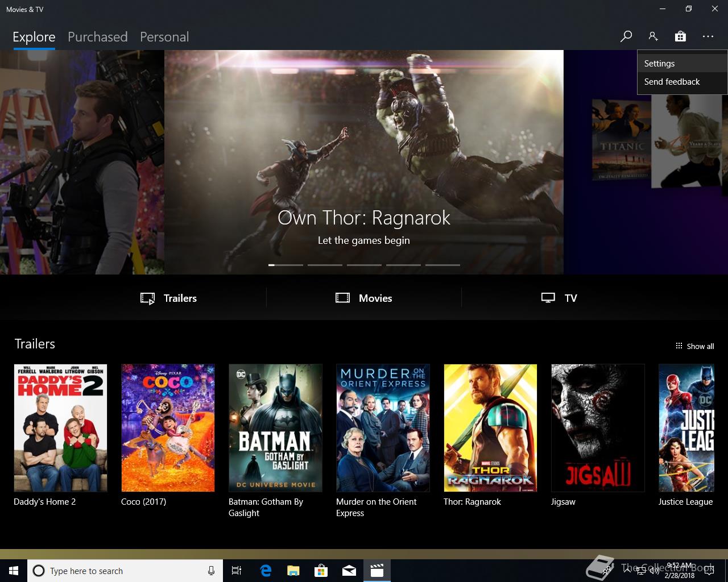This screenshot has width=728, height=582.
Task: Click Movies & TV taskbar icon
Action: (x=377, y=571)
